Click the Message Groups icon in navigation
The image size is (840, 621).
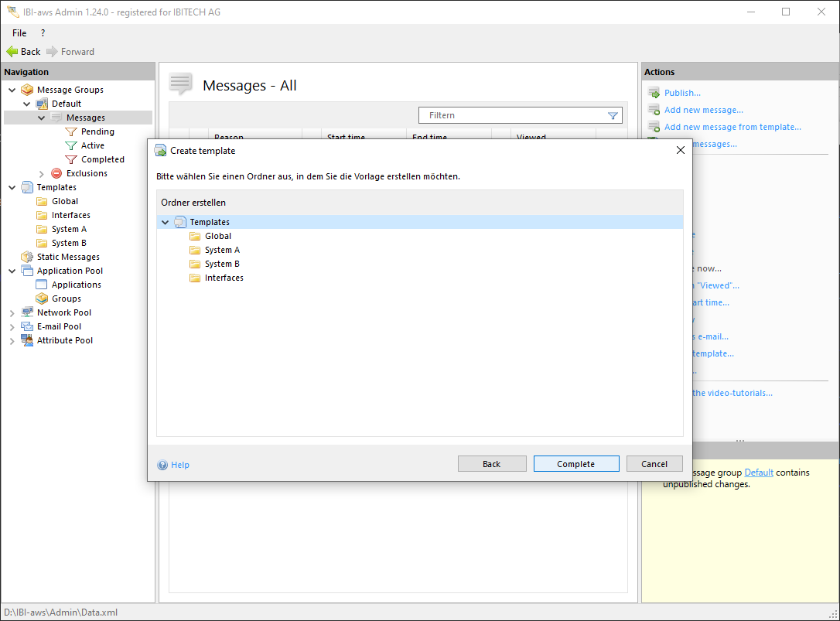27,90
